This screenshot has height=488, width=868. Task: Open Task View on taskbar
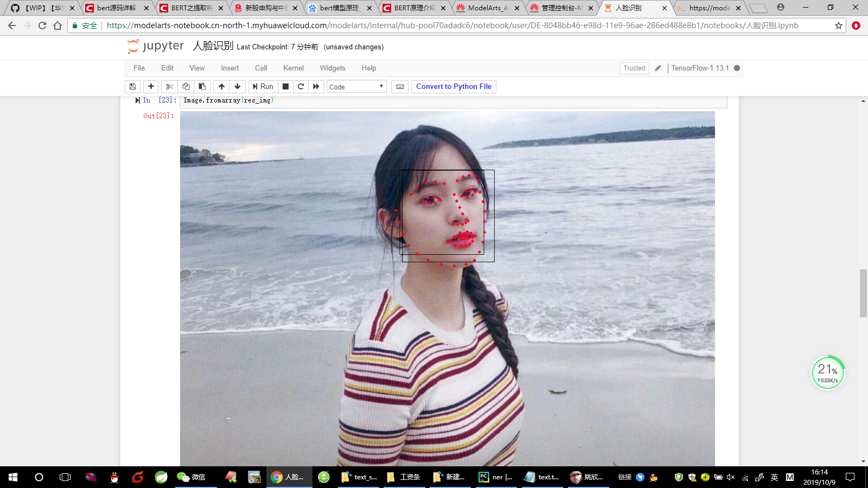pyautogui.click(x=65, y=477)
